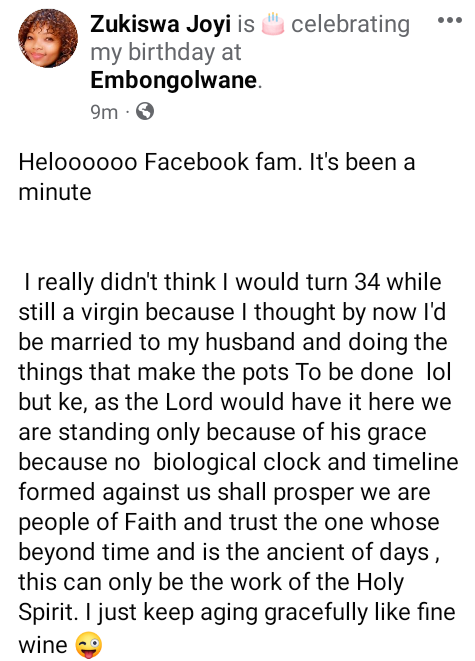Click the my birthday at activity text
The image size is (475, 661).
[x=166, y=52]
